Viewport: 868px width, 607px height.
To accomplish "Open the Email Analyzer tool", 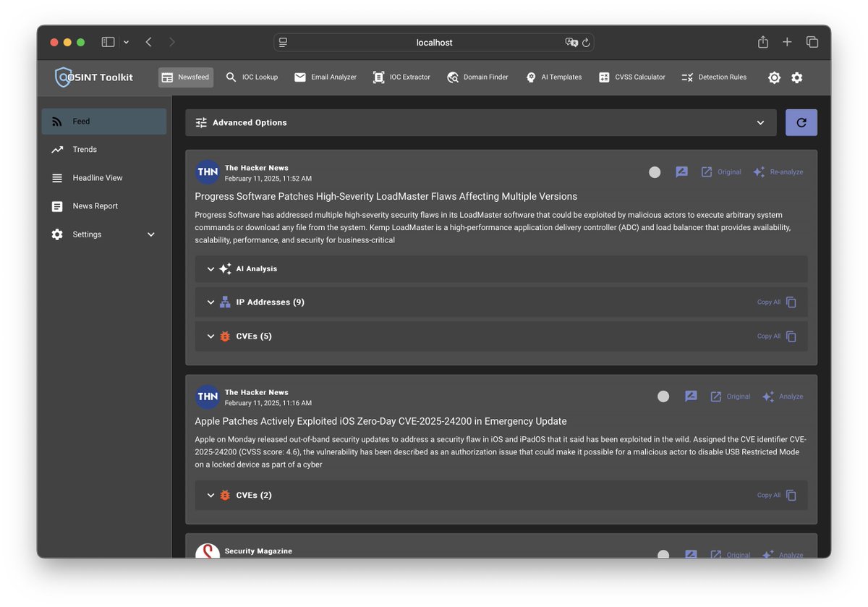I will pos(325,77).
